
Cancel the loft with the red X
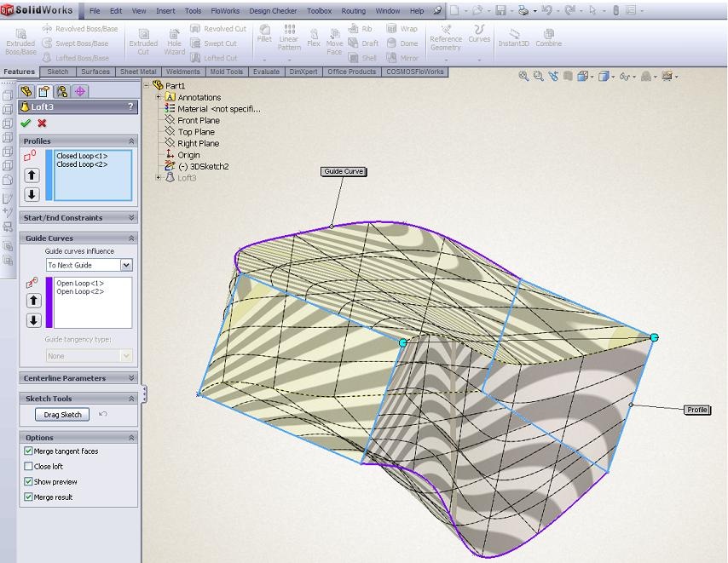42,124
